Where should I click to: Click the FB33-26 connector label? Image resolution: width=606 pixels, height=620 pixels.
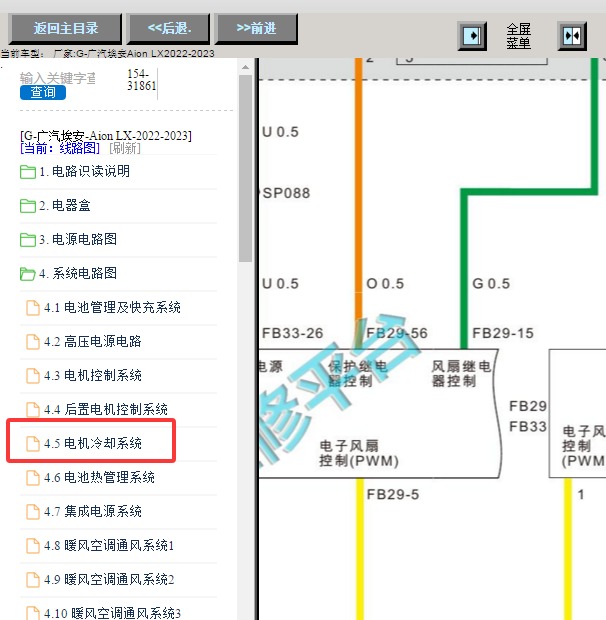pyautogui.click(x=293, y=333)
